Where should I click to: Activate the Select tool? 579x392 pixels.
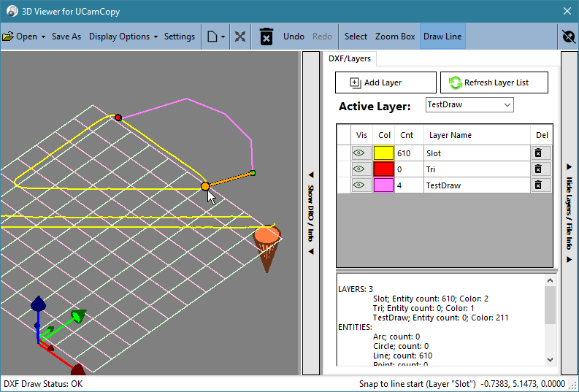[x=356, y=36]
